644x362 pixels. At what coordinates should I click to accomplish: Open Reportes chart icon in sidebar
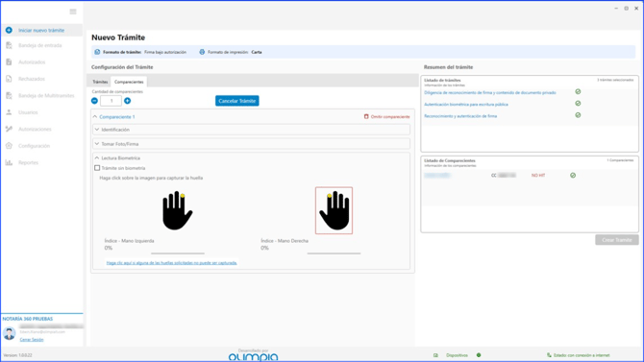[x=9, y=162]
